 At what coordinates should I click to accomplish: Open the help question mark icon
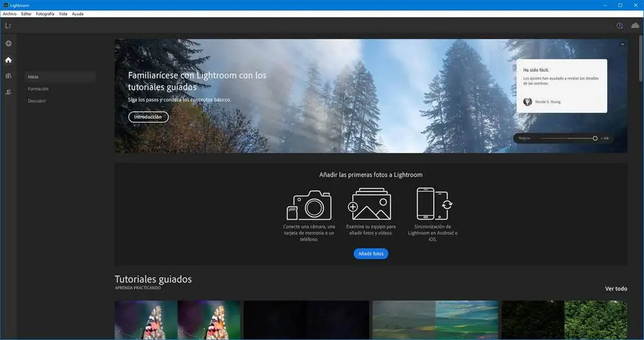620,26
